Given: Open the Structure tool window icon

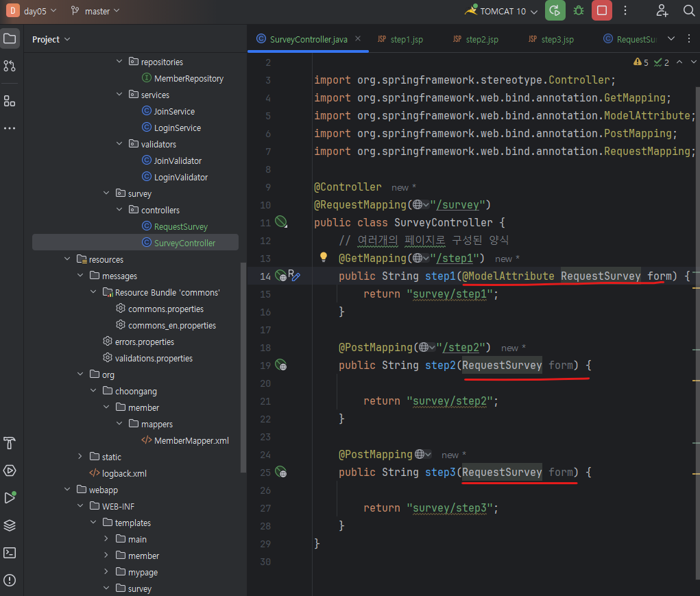Looking at the screenshot, I should pos(10,102).
